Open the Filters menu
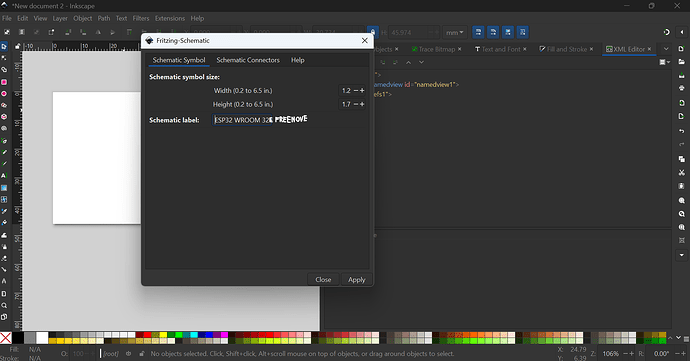This screenshot has height=361, width=690. point(141,18)
